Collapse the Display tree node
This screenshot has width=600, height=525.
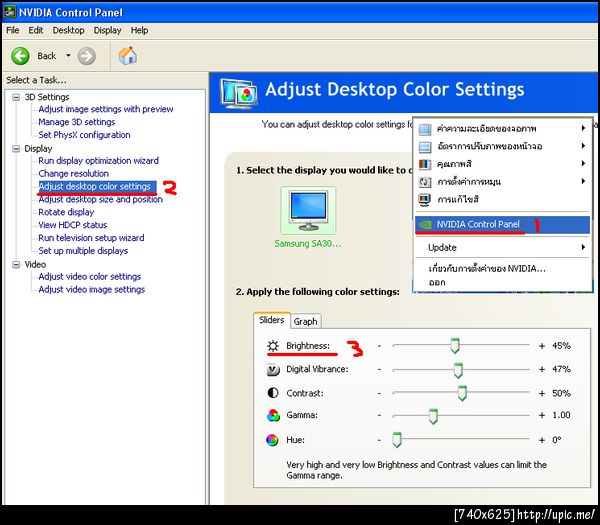pyautogui.click(x=16, y=148)
